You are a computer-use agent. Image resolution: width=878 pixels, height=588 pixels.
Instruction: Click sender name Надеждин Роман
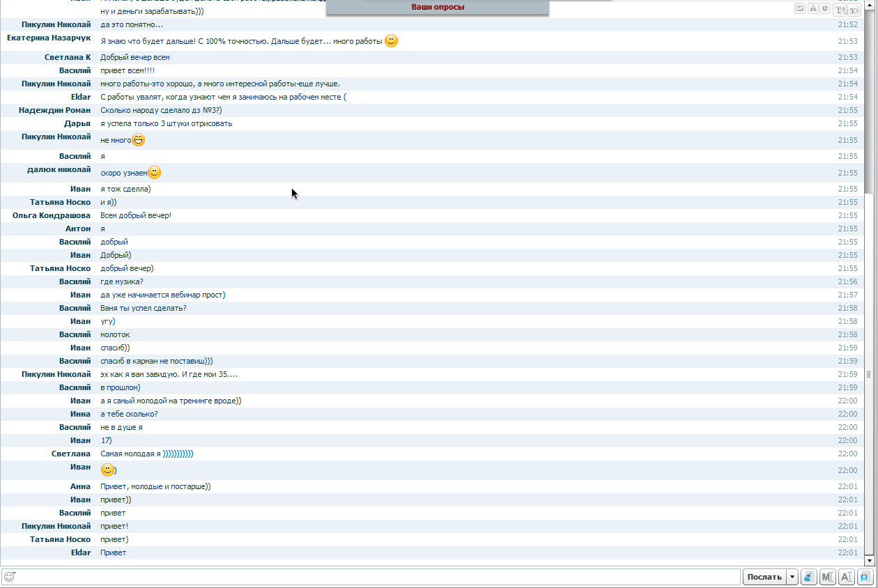55,110
